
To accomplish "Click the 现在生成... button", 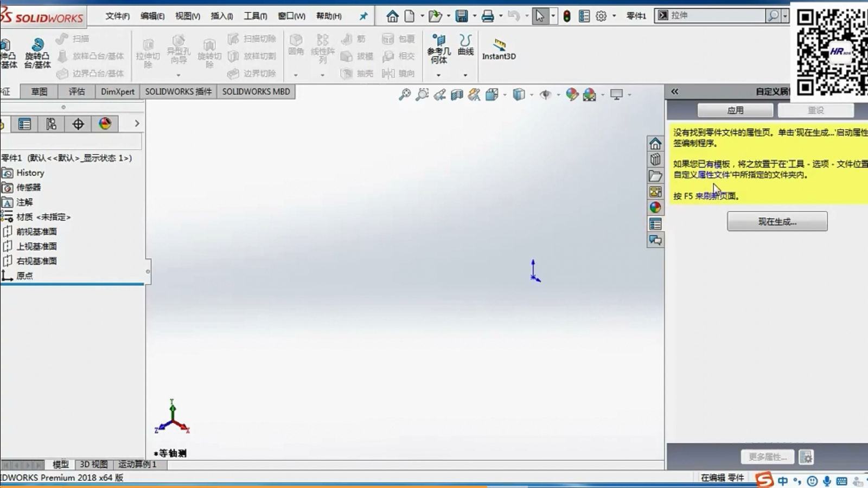I will point(777,222).
